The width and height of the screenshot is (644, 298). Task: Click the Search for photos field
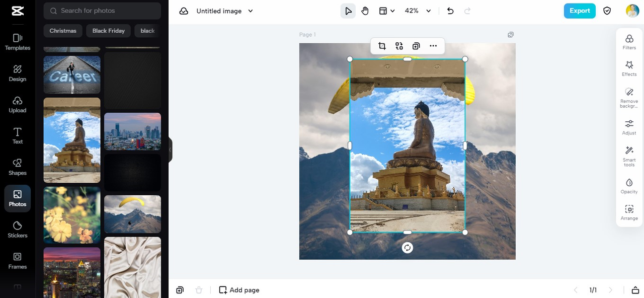click(x=102, y=11)
